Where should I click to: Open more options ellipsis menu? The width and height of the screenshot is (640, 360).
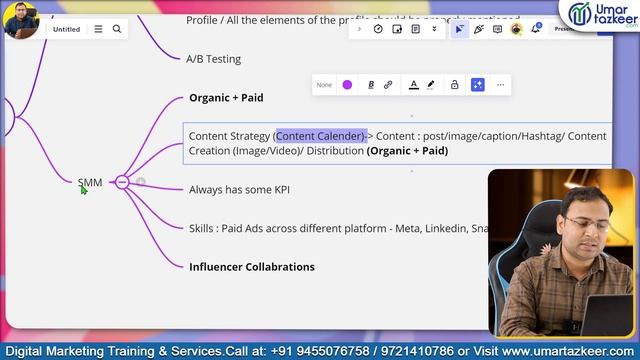[500, 85]
